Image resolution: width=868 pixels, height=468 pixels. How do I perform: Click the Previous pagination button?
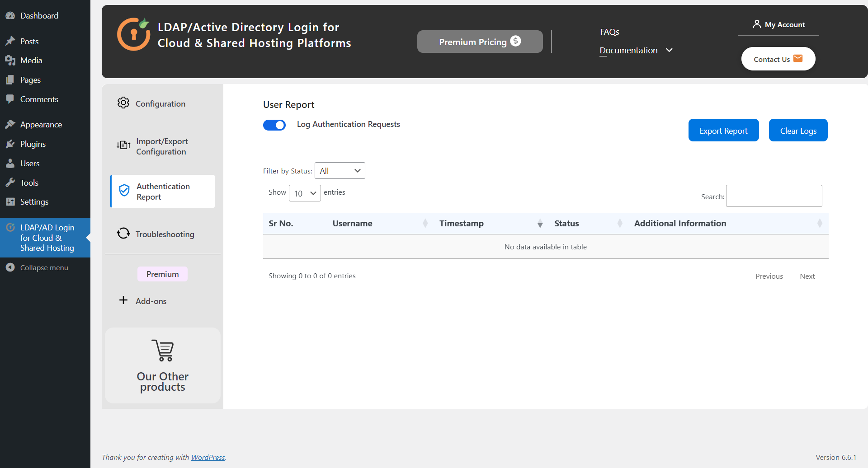coord(769,276)
